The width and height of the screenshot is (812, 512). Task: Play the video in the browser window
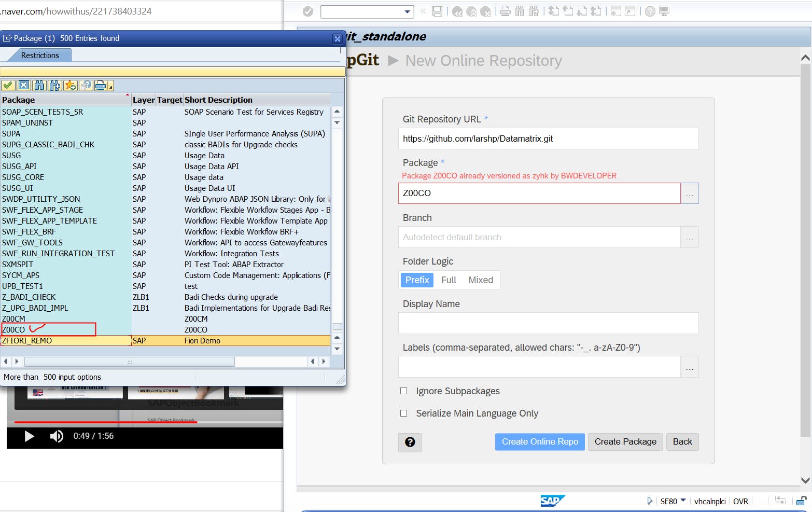click(x=29, y=436)
